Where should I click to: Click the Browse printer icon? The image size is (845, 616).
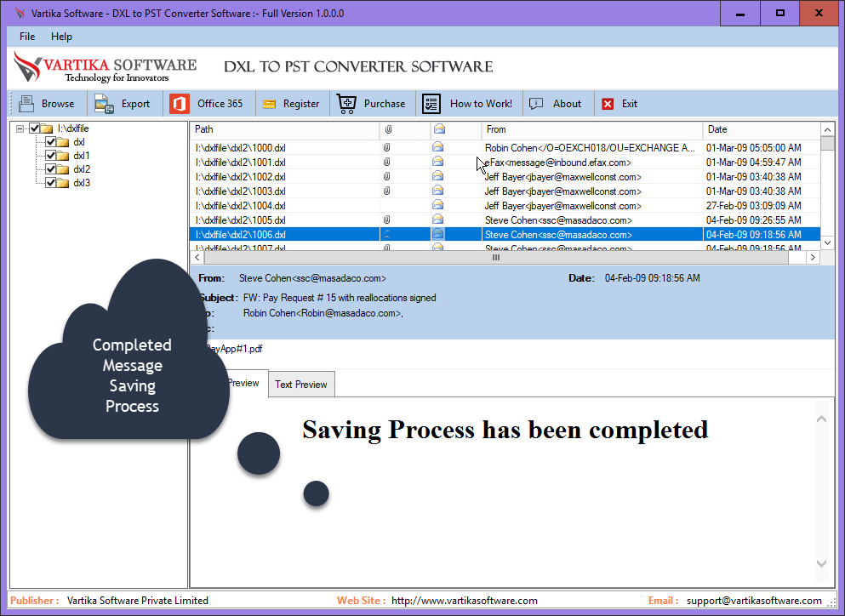(x=26, y=104)
